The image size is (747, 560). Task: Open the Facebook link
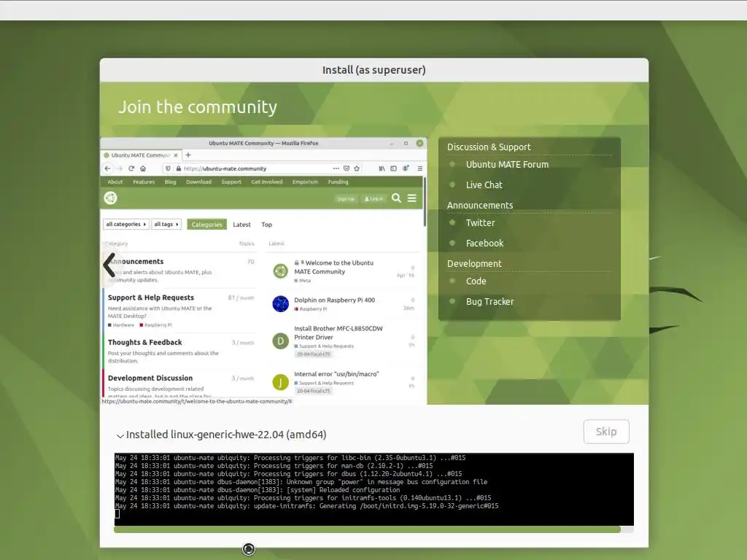point(484,244)
